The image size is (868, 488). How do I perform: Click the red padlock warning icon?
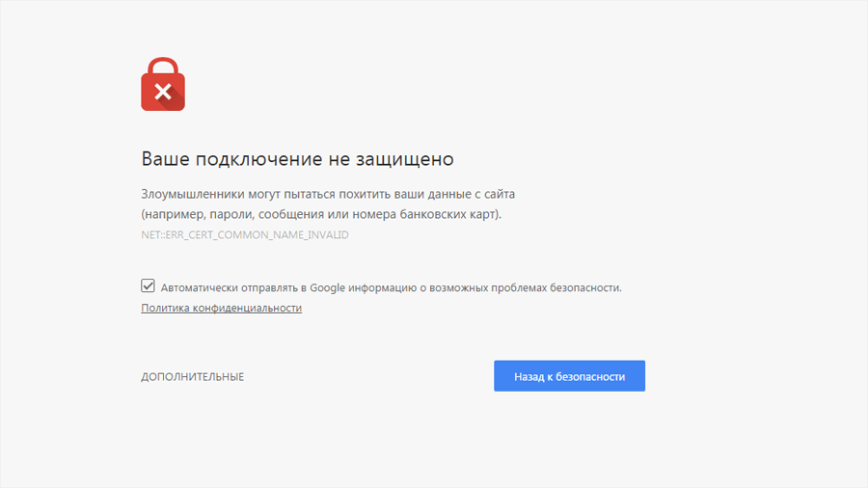coord(163,90)
